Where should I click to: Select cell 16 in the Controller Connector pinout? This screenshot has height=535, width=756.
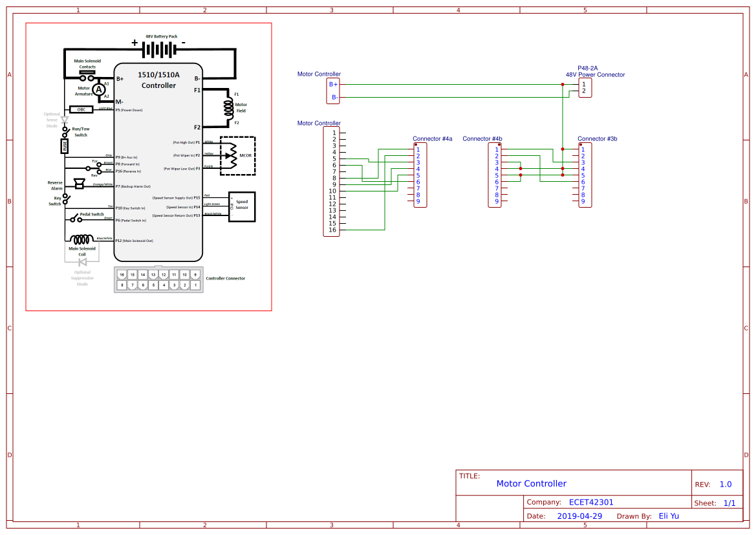tap(122, 274)
